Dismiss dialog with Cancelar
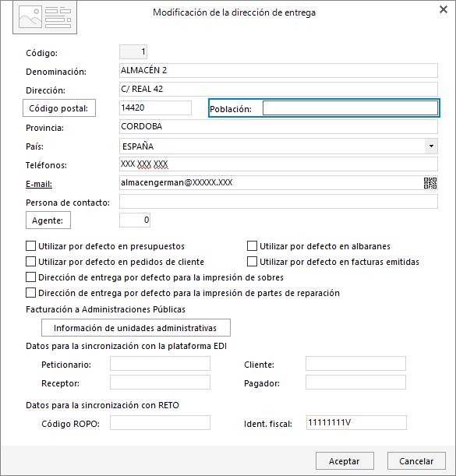This screenshot has height=476, width=456. pos(416,461)
